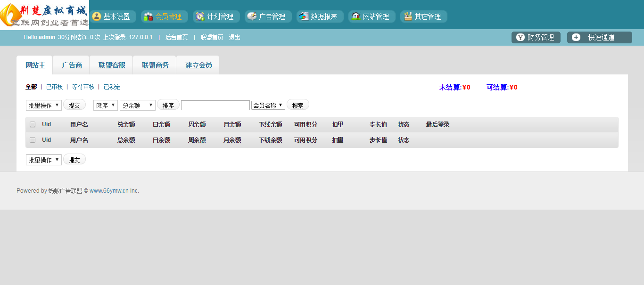The height and width of the screenshot is (285, 644).
Task: Click the 财务管理 yen icon
Action: (x=520, y=37)
